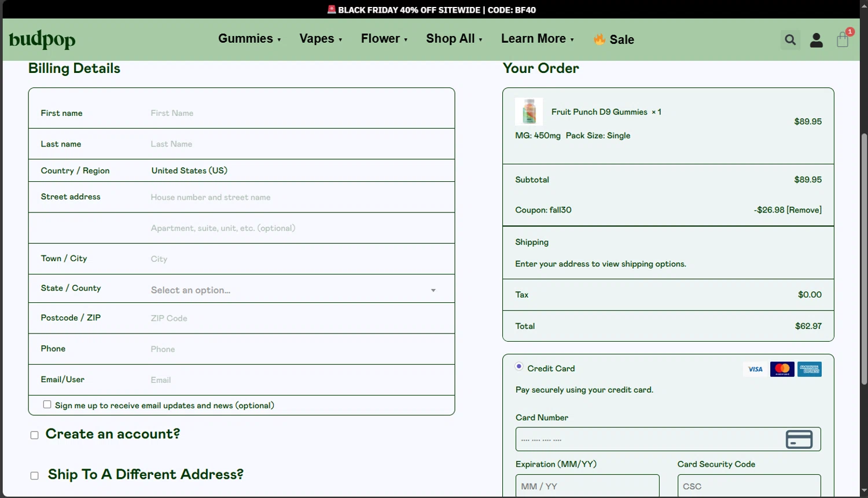Image resolution: width=868 pixels, height=498 pixels.
Task: Click 'Enter your address to view shipping options'
Action: click(x=601, y=264)
